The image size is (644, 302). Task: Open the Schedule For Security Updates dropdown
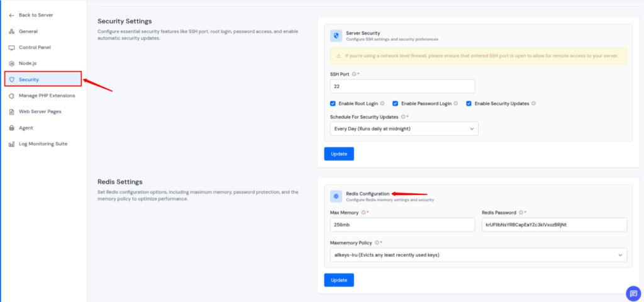(x=404, y=129)
